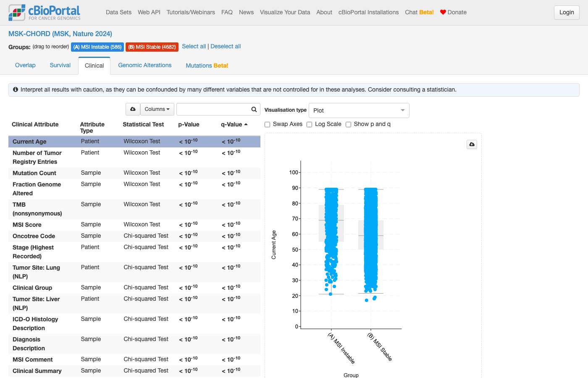Open the MSK-CHORD study title link
This screenshot has height=378, width=588.
point(60,34)
